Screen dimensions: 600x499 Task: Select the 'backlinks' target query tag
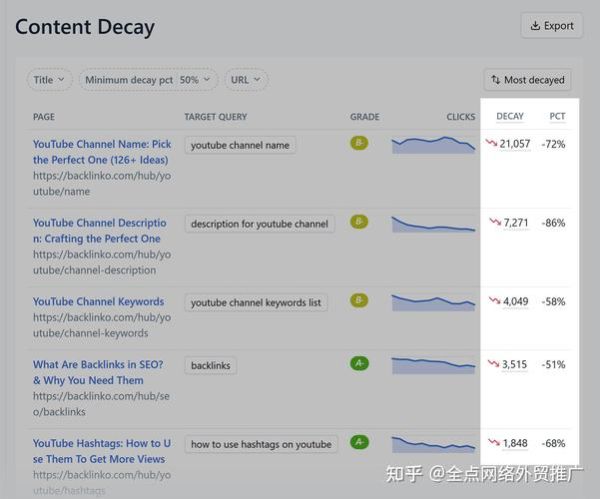pyautogui.click(x=210, y=366)
